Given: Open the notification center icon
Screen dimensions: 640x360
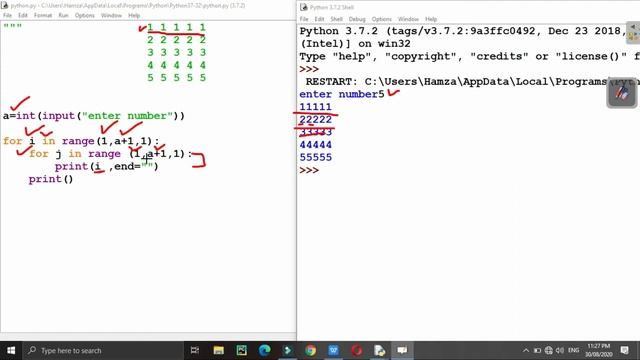Looking at the screenshot, I should [x=624, y=350].
